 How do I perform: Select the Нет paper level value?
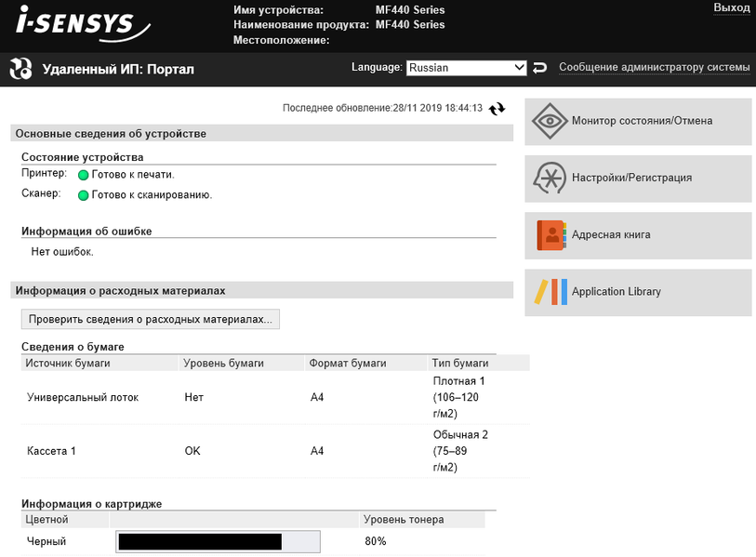193,397
